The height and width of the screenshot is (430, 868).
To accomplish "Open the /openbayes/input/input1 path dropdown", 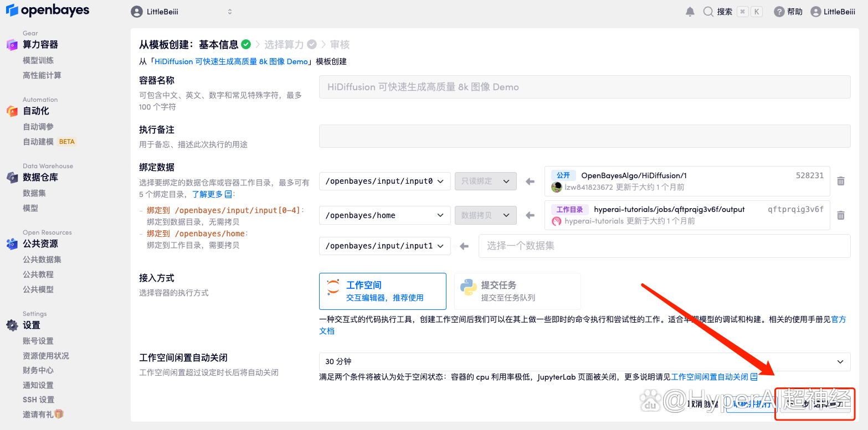I will coord(385,246).
